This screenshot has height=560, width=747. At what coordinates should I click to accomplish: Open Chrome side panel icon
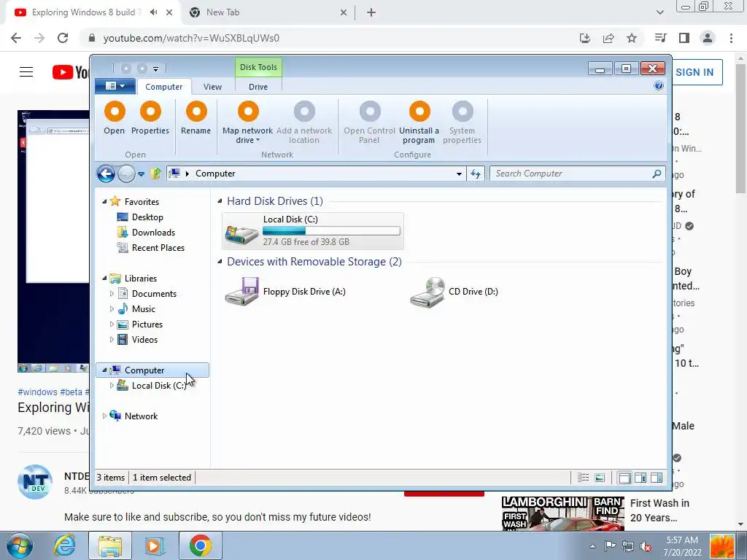click(684, 38)
